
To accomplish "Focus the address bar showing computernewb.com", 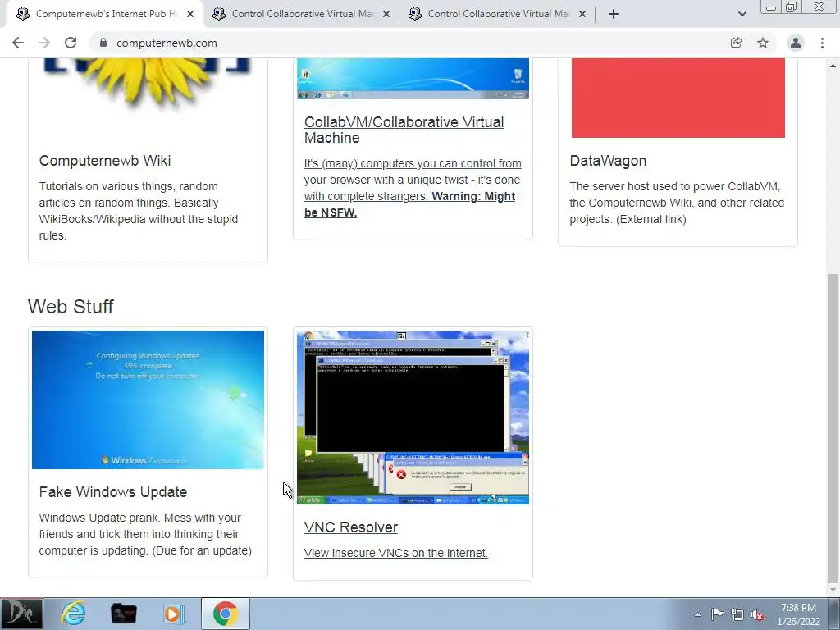I will click(407, 43).
